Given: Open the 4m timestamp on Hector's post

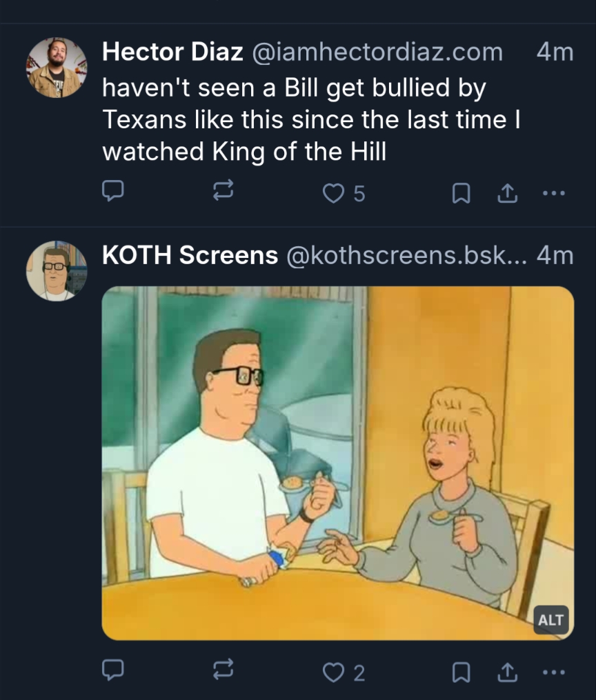Looking at the screenshot, I should point(554,52).
